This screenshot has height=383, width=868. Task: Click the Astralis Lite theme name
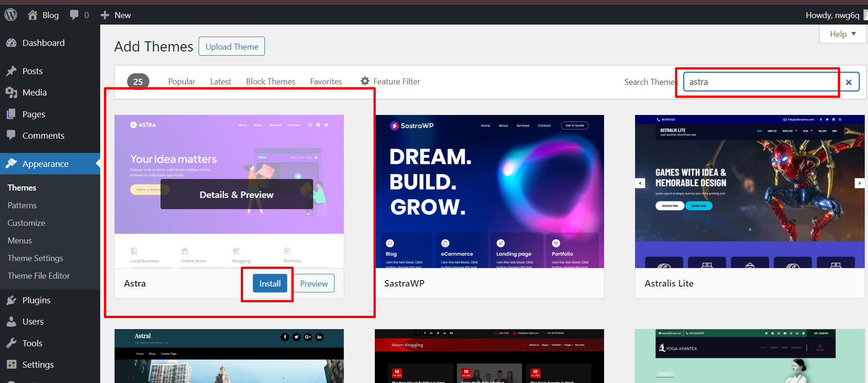point(669,283)
